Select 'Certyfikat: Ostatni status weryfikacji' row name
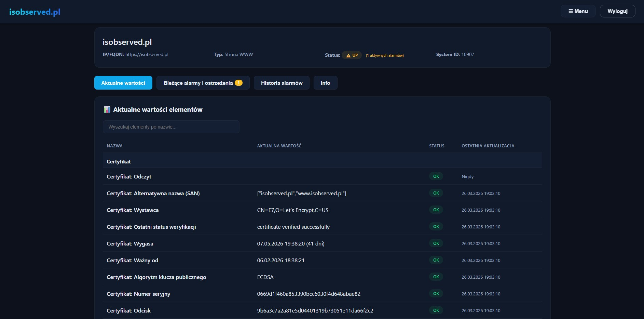The width and height of the screenshot is (644, 319). (x=151, y=227)
